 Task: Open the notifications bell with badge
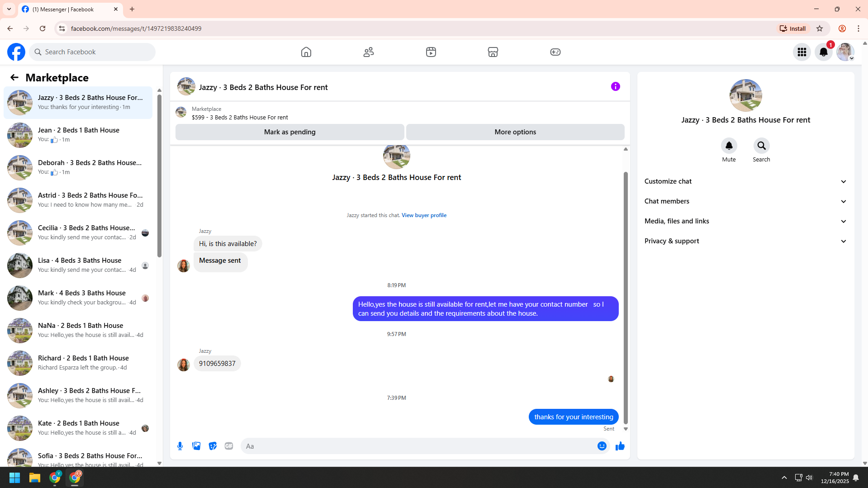click(x=824, y=52)
